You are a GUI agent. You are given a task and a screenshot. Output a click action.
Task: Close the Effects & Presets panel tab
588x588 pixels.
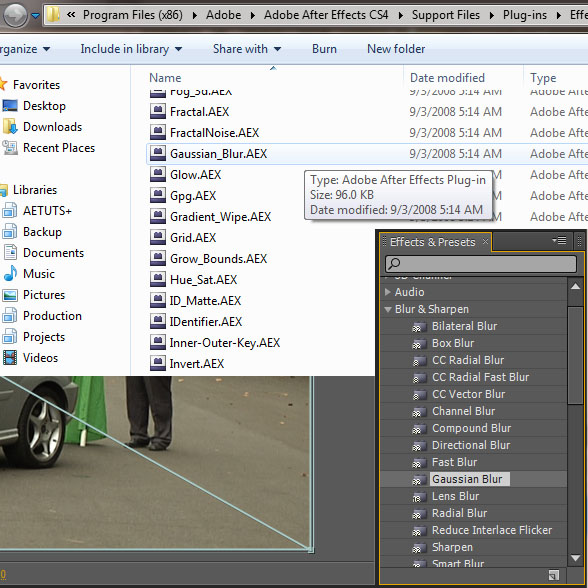click(x=485, y=241)
